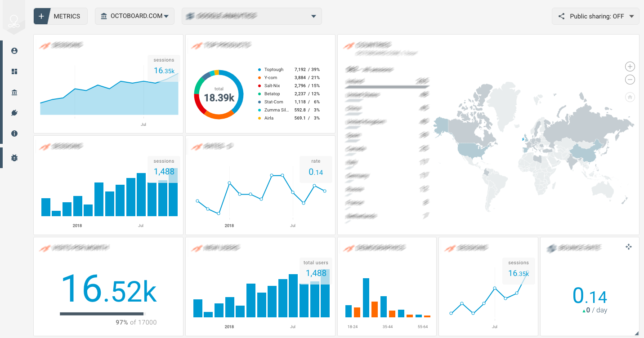Zoom out on the world map
Image resolution: width=644 pixels, height=338 pixels.
pos(630,80)
